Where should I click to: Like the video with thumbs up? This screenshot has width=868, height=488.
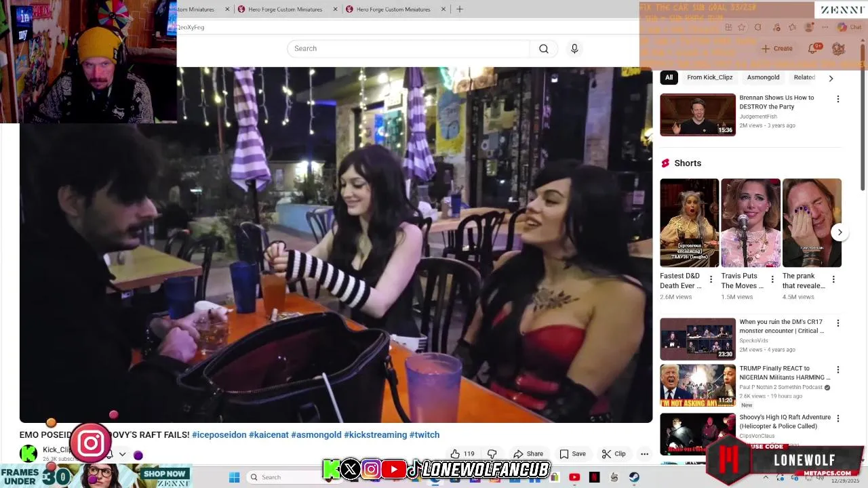462,454
